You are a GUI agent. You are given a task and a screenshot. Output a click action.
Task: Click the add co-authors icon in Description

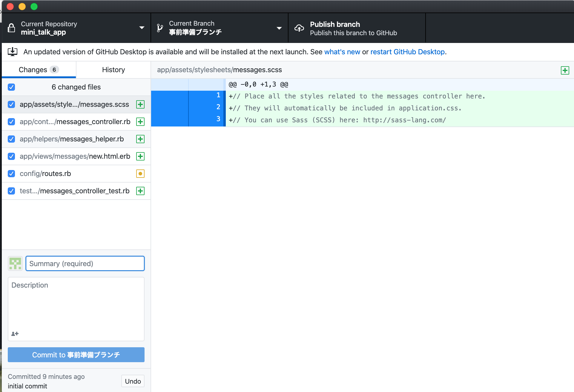(15, 334)
